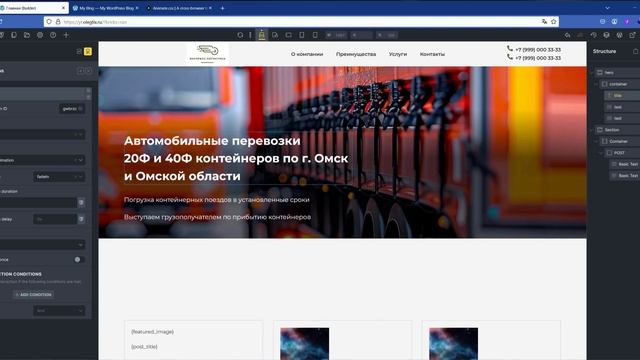This screenshot has height=360, width=640.
Task: Open the dropdown above the toggle switch
Action: [x=42, y=244]
